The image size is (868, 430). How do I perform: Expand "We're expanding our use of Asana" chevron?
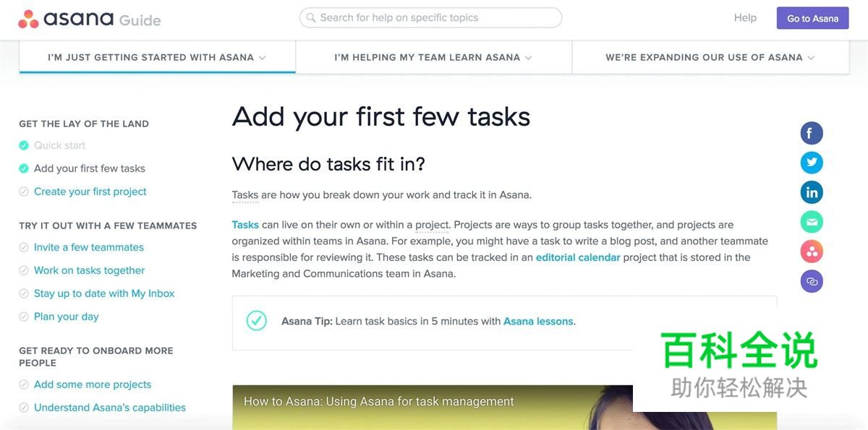point(811,58)
